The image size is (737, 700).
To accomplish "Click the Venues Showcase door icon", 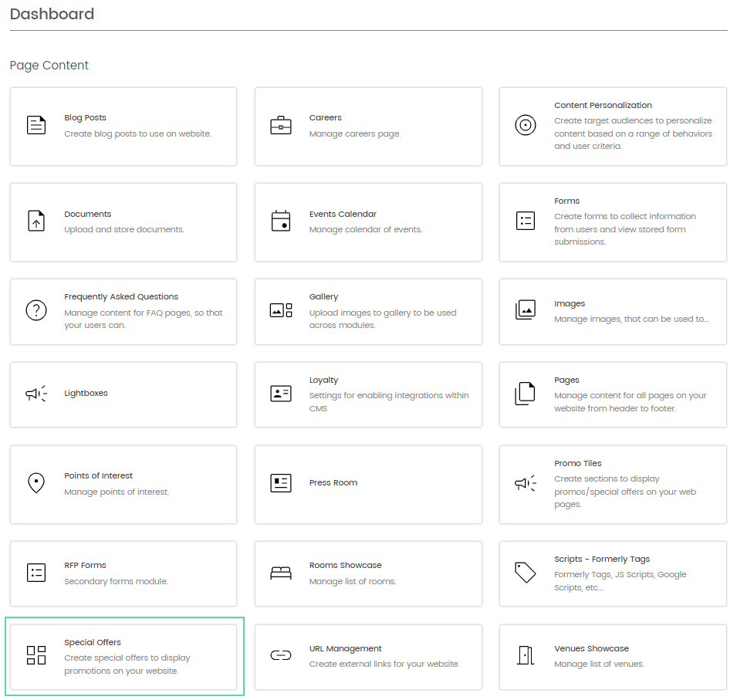I will point(525,655).
